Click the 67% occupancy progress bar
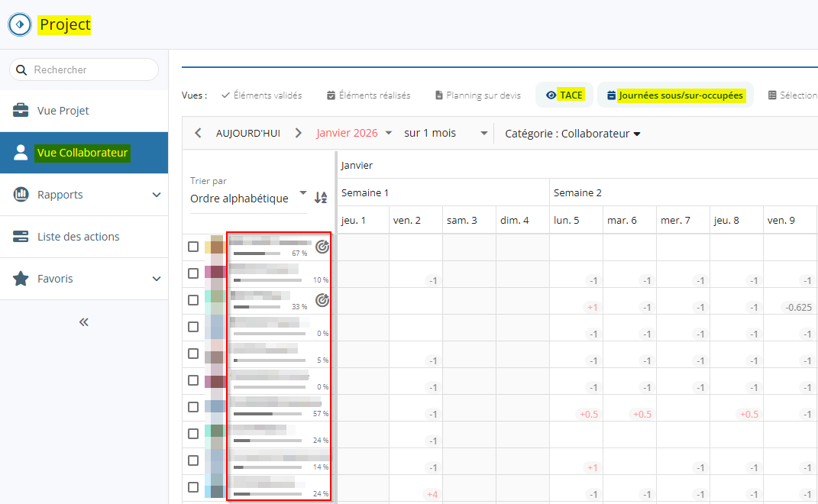 pyautogui.click(x=260, y=253)
